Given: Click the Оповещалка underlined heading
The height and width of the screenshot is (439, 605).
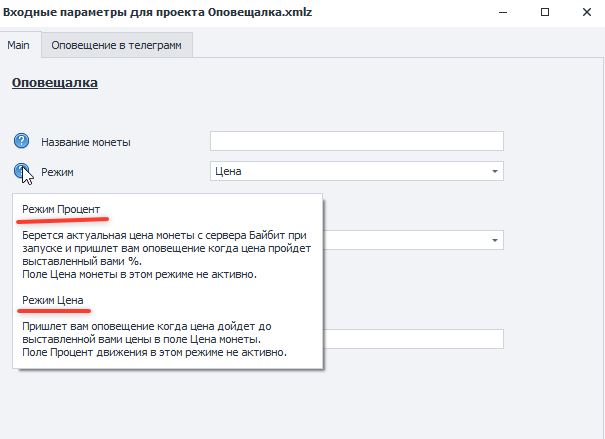Looking at the screenshot, I should coord(54,83).
